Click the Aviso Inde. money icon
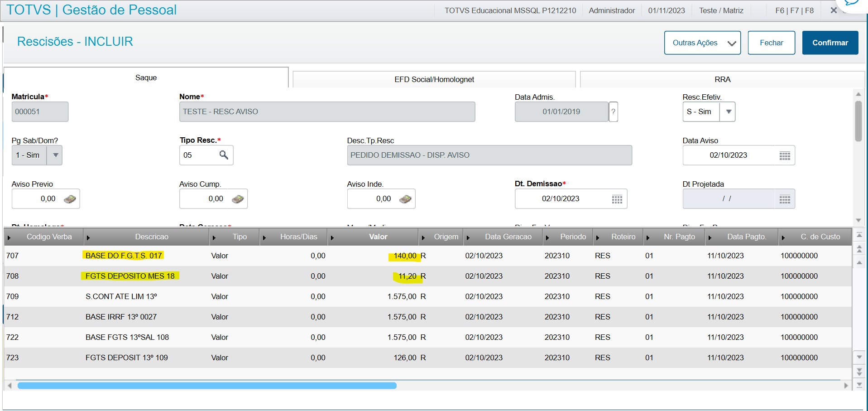The height and width of the screenshot is (411, 868). (x=405, y=199)
